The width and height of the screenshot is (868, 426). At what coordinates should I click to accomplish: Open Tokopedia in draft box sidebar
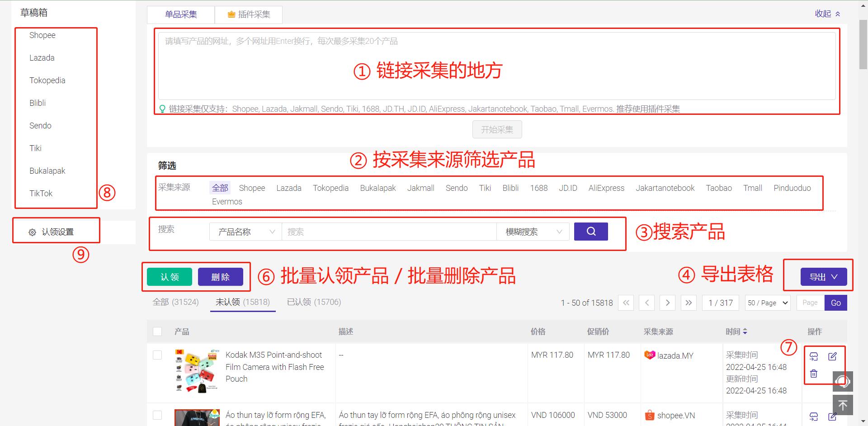[x=47, y=80]
